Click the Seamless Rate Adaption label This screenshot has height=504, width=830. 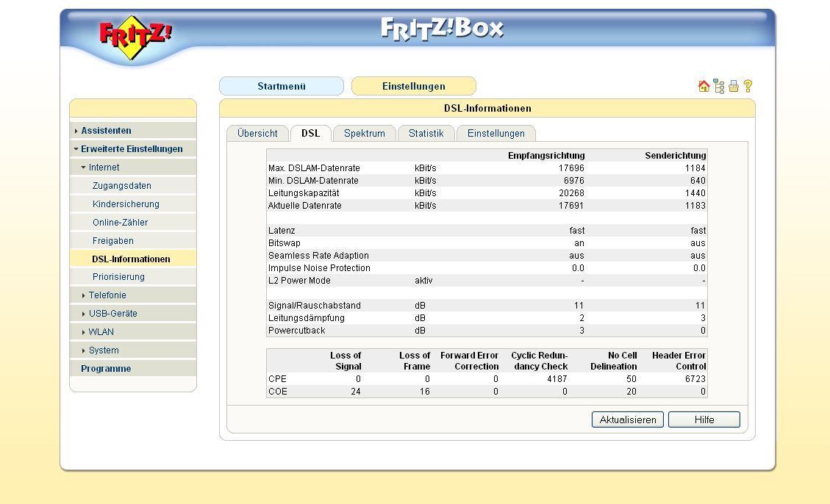click(x=318, y=256)
